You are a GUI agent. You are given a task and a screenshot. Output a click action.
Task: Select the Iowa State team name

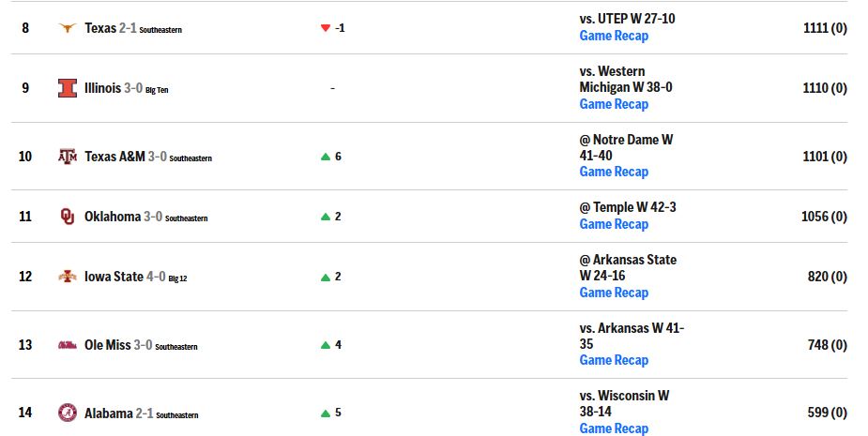[114, 277]
